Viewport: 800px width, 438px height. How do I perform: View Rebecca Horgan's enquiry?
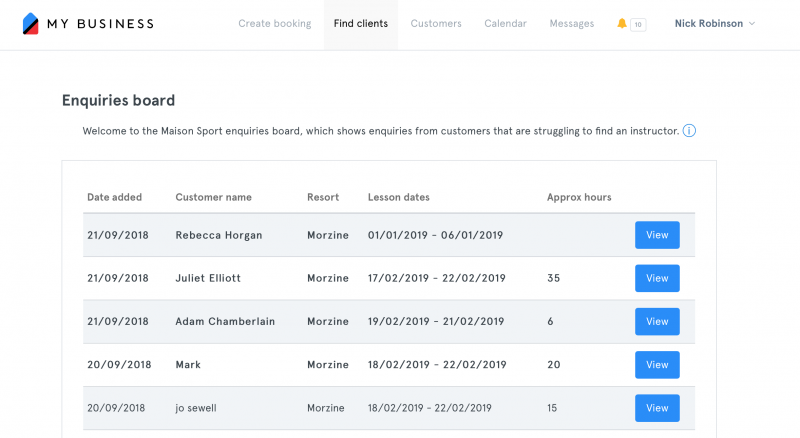coord(657,235)
